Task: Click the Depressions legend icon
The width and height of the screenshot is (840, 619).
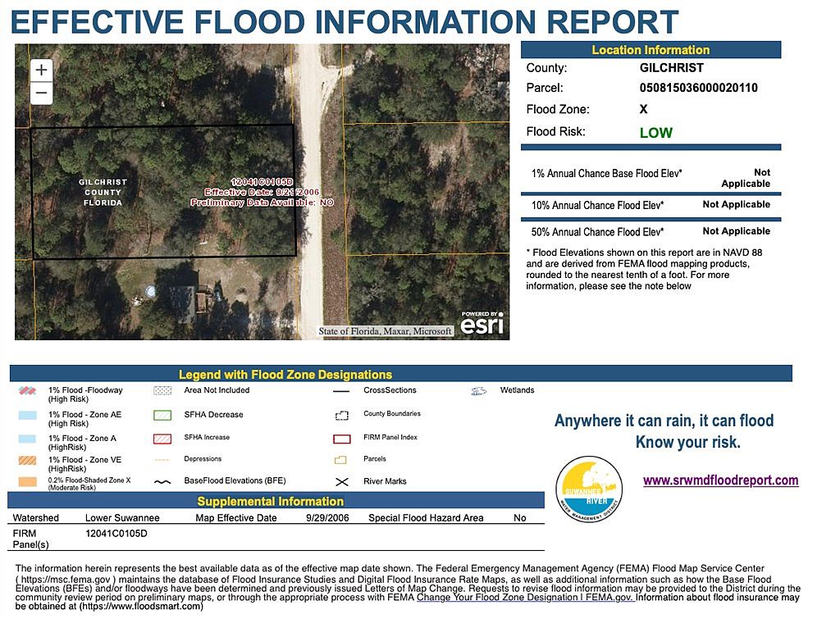Action: click(x=162, y=459)
